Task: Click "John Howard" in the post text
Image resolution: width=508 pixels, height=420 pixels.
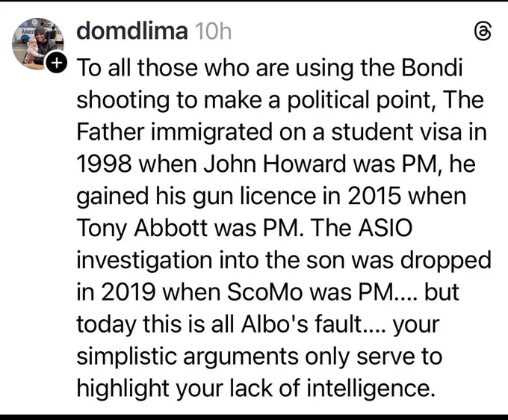Action: coord(275,164)
